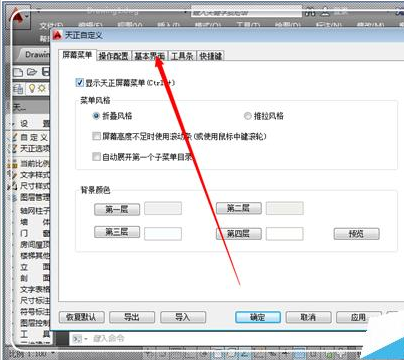Viewport: 404px width, 360px height.
Task: Click icon beside 天正选项 in side menu
Action: 14,148
